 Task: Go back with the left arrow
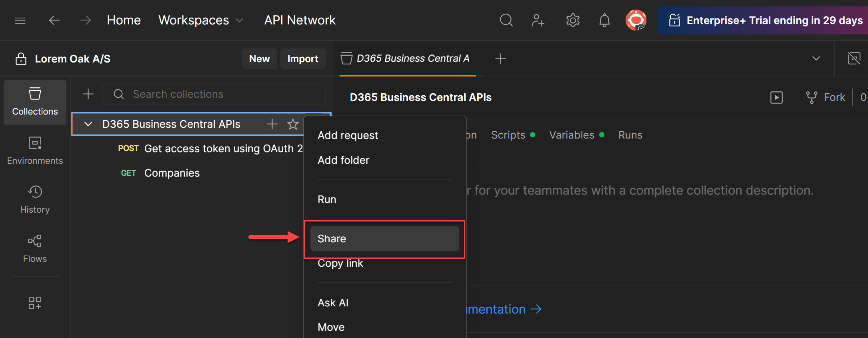(54, 20)
